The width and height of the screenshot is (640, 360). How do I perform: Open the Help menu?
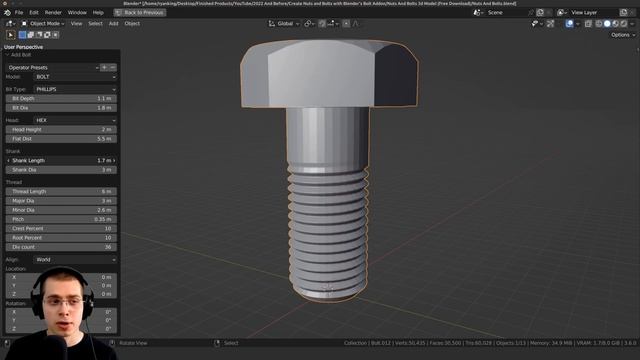pyautogui.click(x=98, y=13)
